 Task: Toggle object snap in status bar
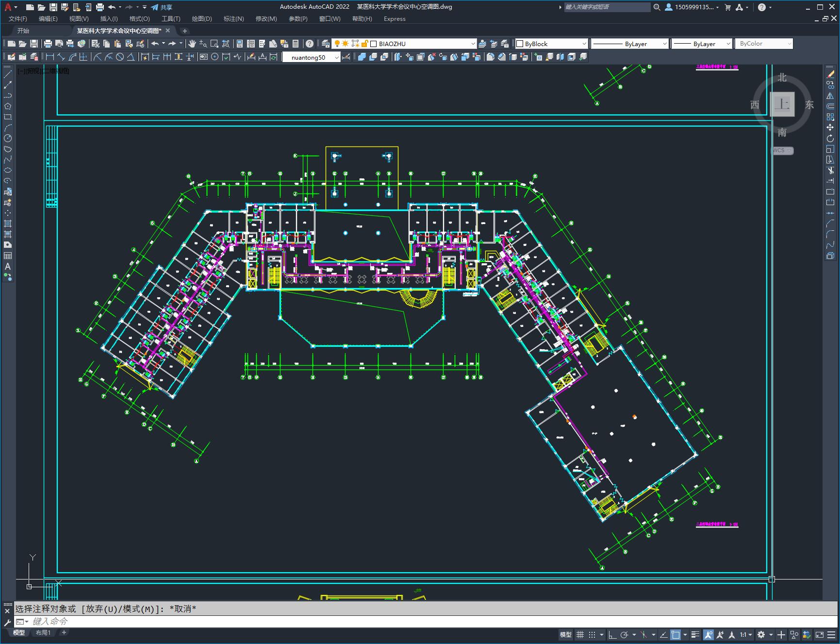pyautogui.click(x=675, y=634)
